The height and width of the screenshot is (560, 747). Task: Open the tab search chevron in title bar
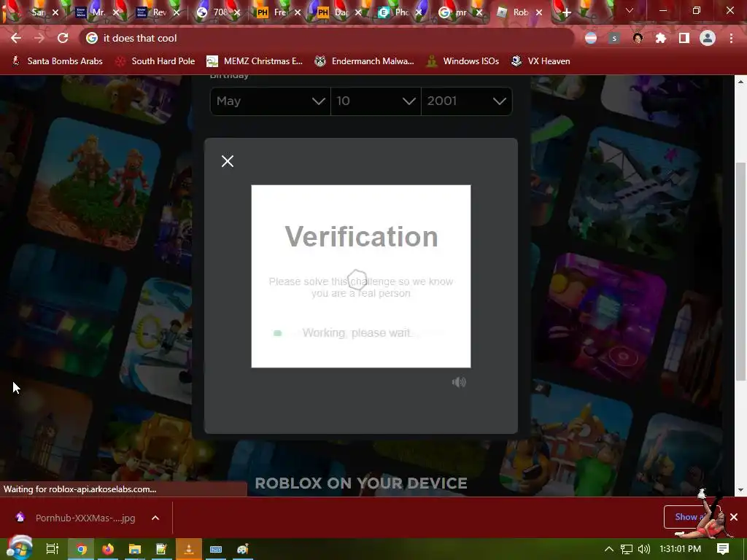(x=630, y=10)
